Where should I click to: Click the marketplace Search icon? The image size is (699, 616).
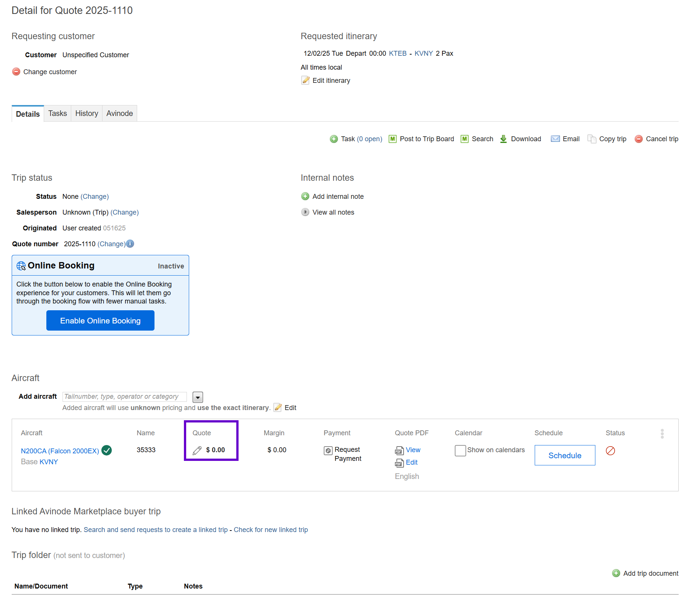pyautogui.click(x=465, y=139)
